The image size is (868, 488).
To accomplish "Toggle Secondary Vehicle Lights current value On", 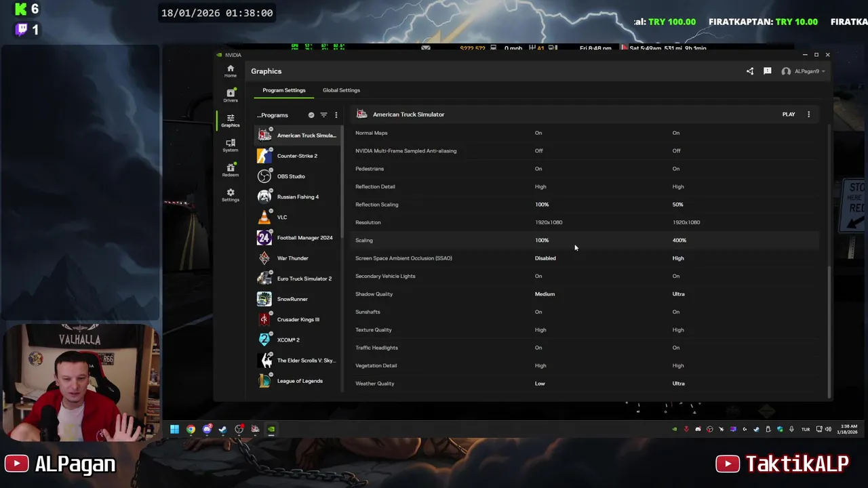I will pyautogui.click(x=538, y=276).
